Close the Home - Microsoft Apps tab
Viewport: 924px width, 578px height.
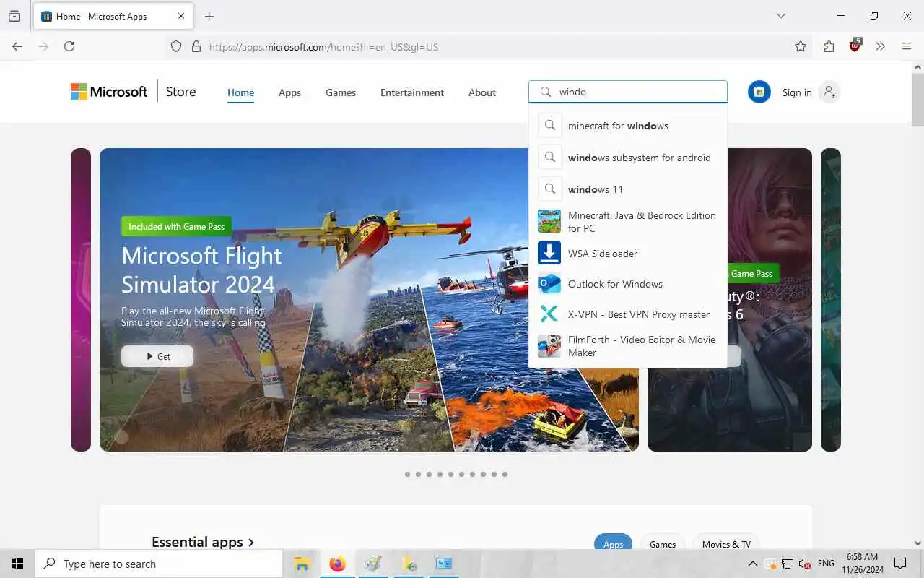181,16
